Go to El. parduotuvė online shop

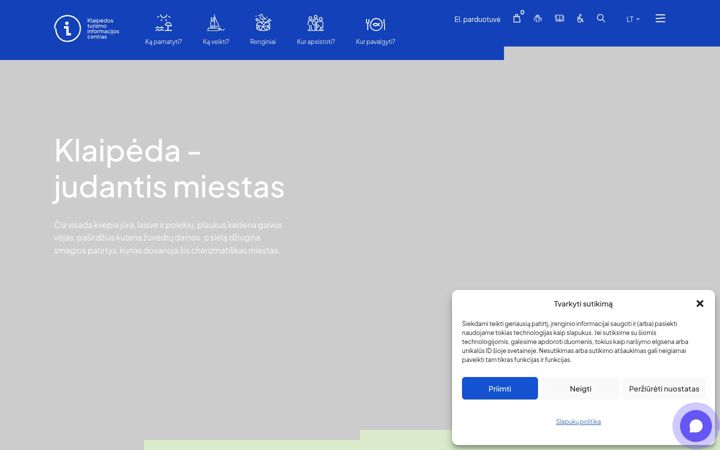click(477, 19)
